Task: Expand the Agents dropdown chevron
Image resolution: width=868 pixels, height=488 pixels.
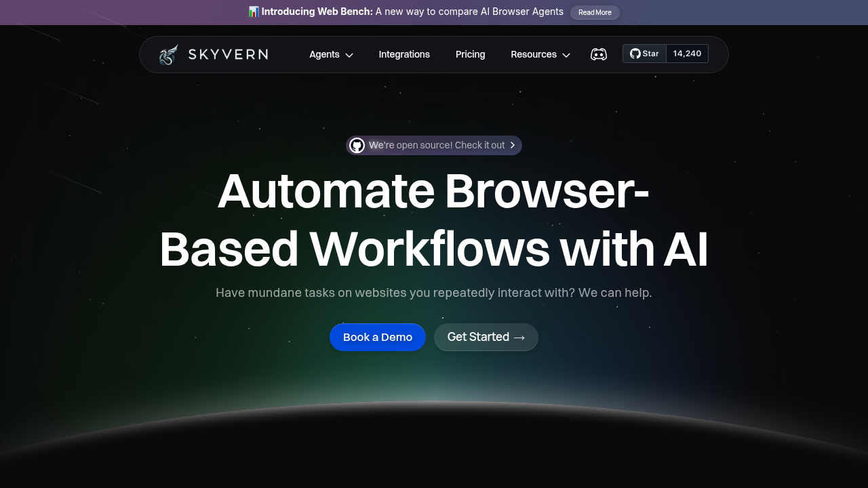Action: (349, 55)
